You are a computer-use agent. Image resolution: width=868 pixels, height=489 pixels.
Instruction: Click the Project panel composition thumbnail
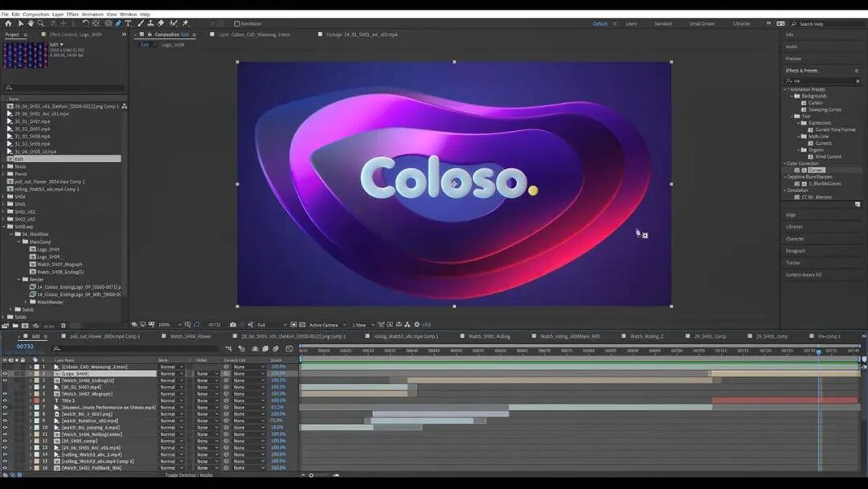click(x=26, y=55)
